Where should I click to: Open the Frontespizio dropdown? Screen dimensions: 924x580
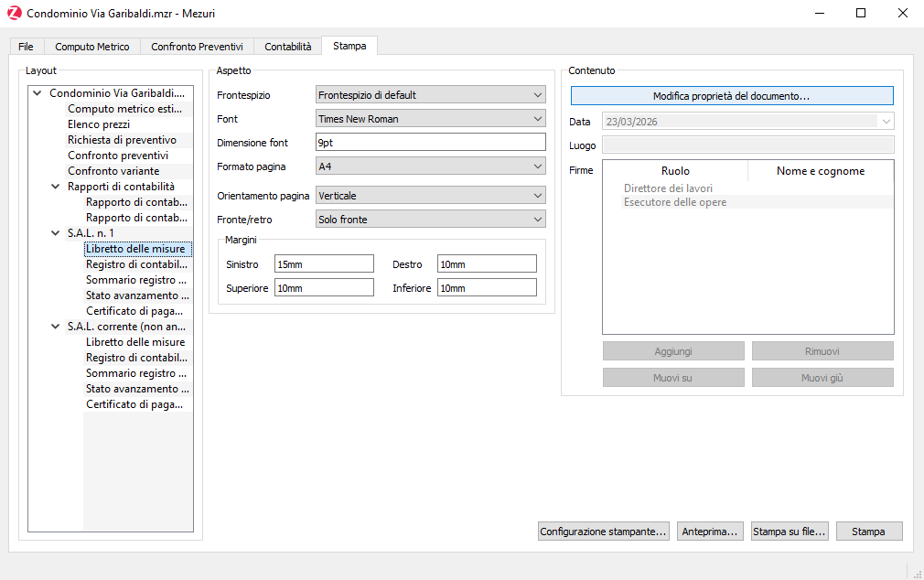pos(430,95)
